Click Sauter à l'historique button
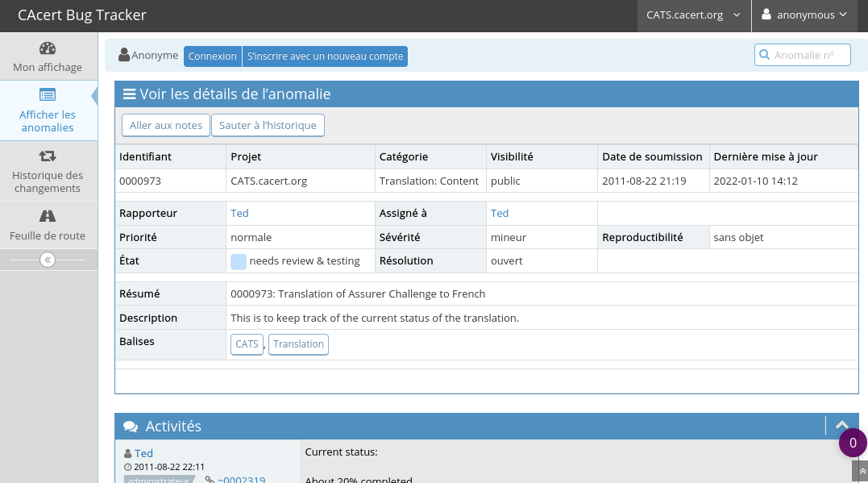868x483 pixels. click(x=268, y=125)
